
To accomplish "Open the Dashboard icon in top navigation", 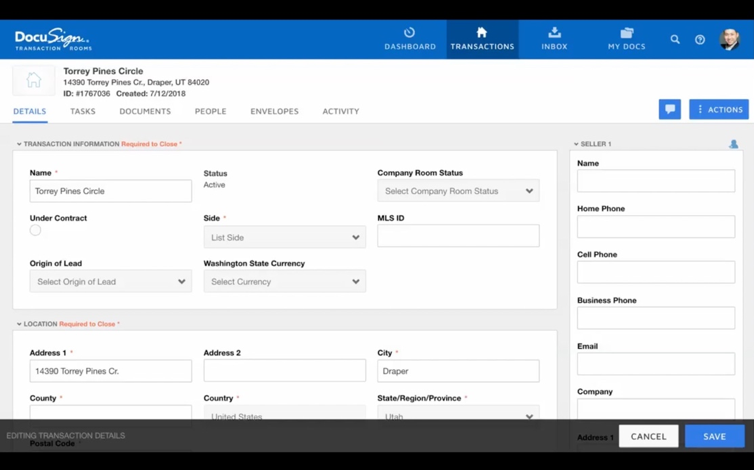I will [409, 33].
